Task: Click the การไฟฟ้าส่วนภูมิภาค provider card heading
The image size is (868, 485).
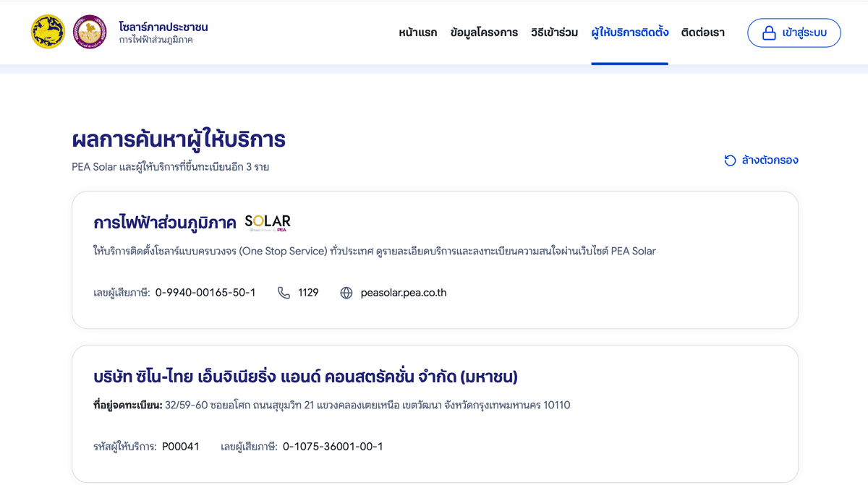Action: [165, 223]
